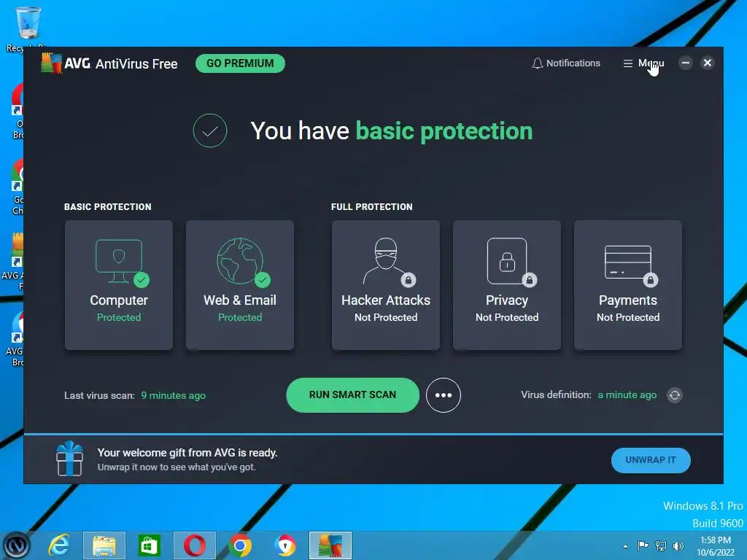The image size is (747, 560).
Task: Open Opera browser from taskbar
Action: (x=194, y=545)
